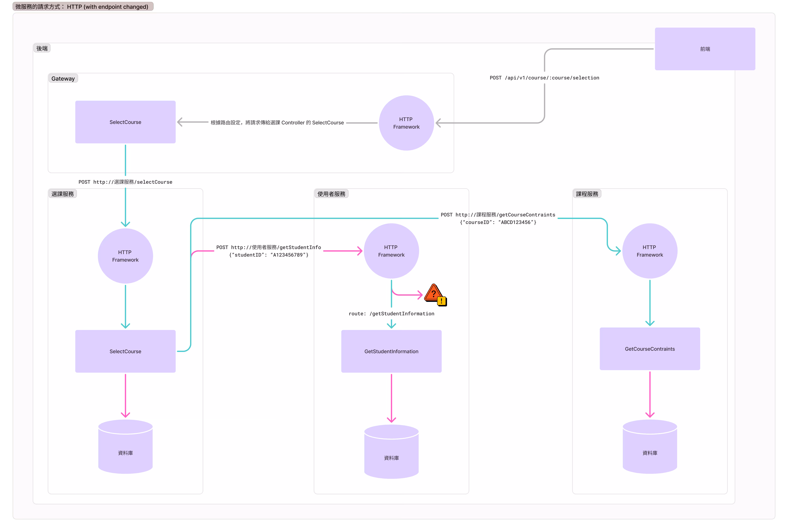Select the GetStudentInformation box
Image resolution: width=788 pixels, height=532 pixels.
391,351
